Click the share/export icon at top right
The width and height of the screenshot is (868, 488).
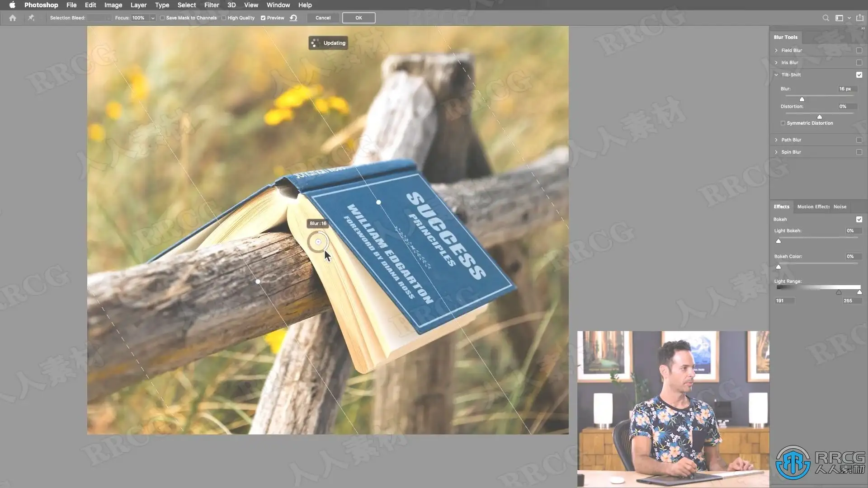pyautogui.click(x=859, y=18)
